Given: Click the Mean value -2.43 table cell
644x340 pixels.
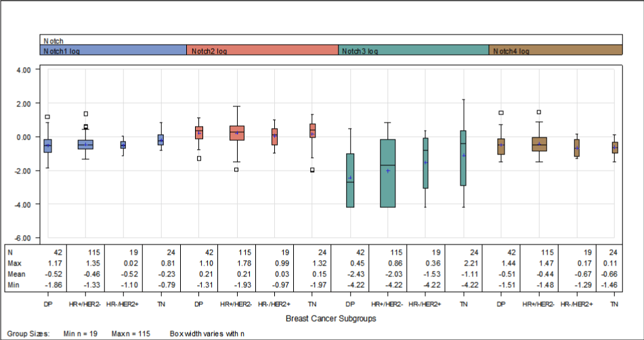Looking at the screenshot, I should (x=349, y=275).
